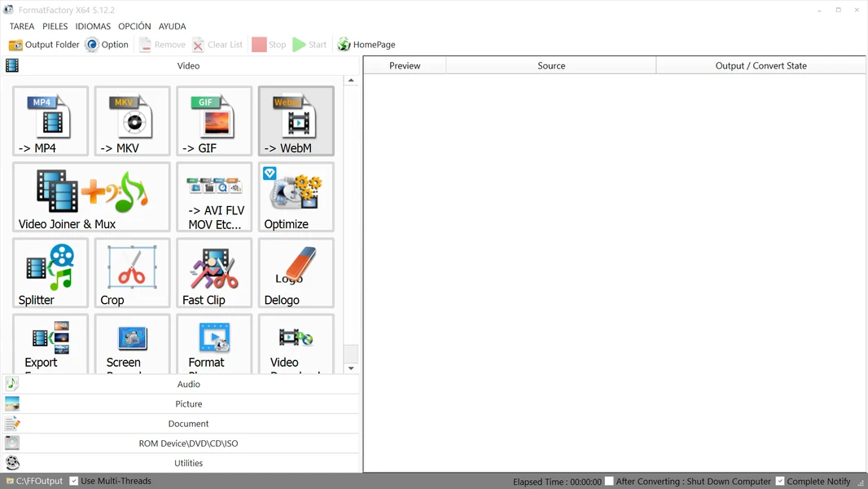Choose the MKV conversion tile
This screenshot has width=868, height=489.
point(132,121)
